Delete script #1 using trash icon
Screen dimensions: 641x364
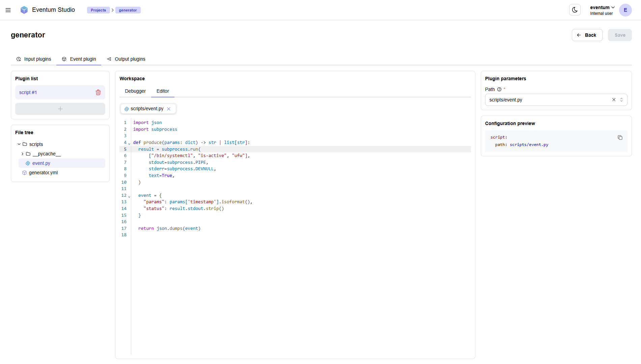[x=98, y=92]
